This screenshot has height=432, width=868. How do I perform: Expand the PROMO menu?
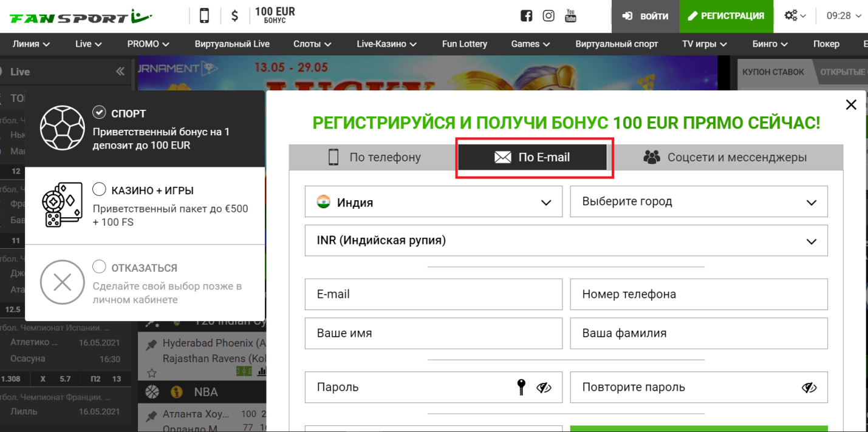point(148,44)
